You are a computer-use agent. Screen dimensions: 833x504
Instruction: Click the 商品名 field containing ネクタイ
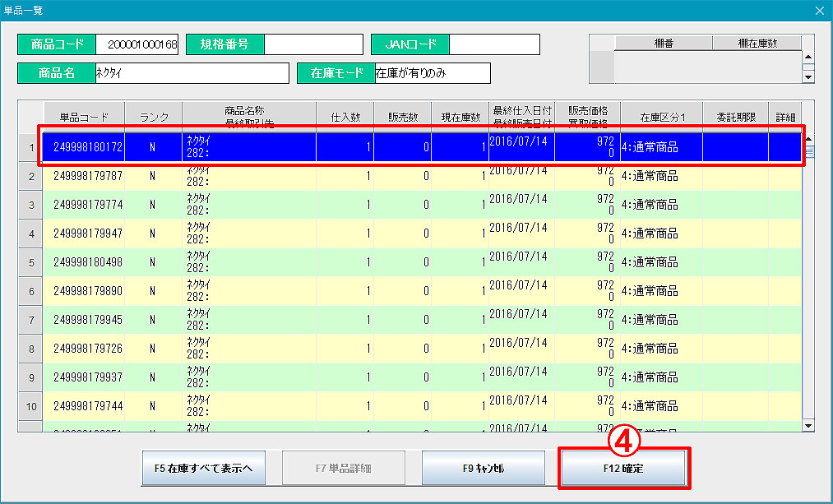coord(192,73)
